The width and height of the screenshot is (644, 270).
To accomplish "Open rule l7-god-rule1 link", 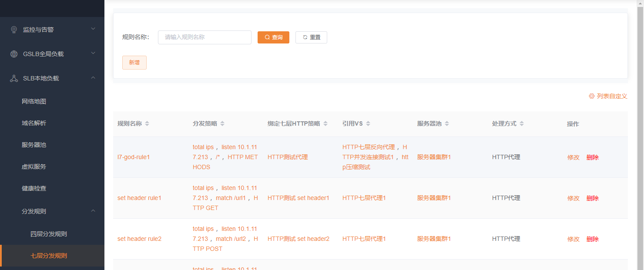I will click(134, 157).
